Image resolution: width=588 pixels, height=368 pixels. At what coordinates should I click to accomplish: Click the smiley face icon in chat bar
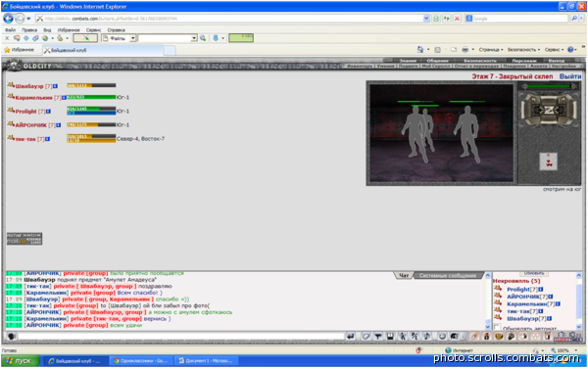pos(442,336)
